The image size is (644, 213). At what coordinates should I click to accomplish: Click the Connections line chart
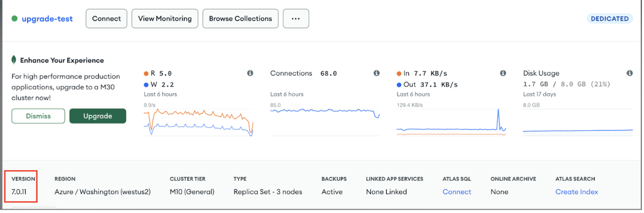[325, 122]
